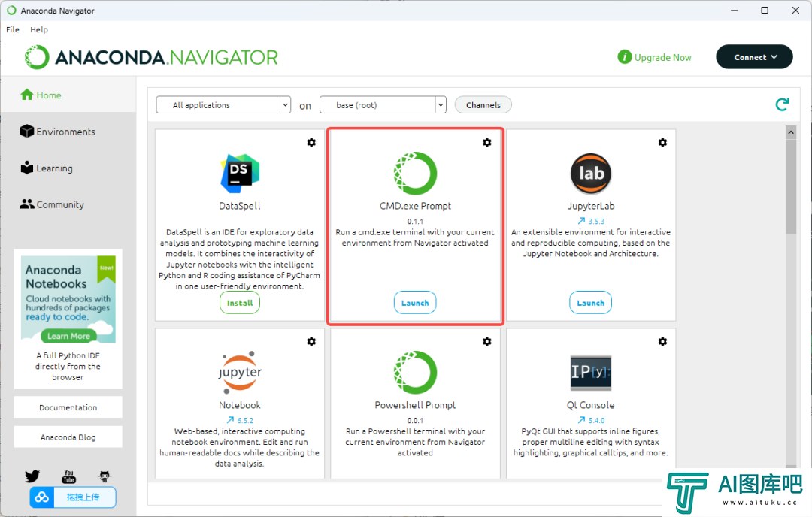Screen dimensions: 812x517
Task: Open CMD.exe Prompt settings gear
Action: pyautogui.click(x=486, y=142)
